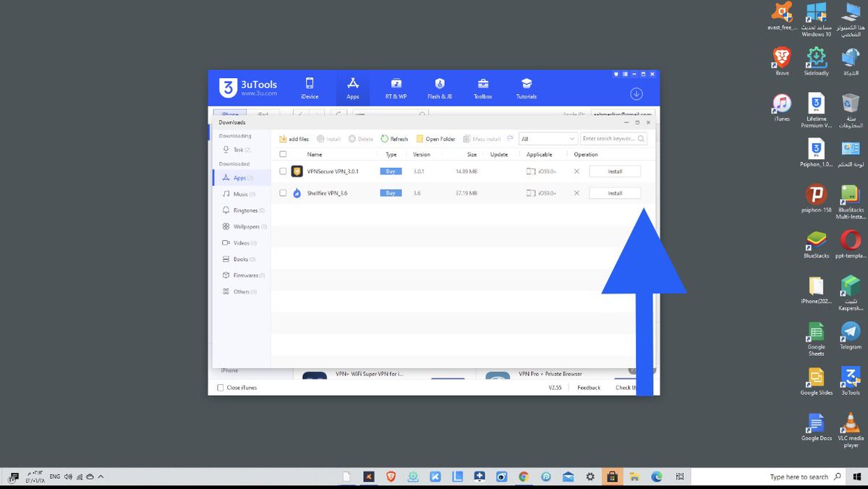Install VPNSecure VPN_3.0.1

[615, 171]
